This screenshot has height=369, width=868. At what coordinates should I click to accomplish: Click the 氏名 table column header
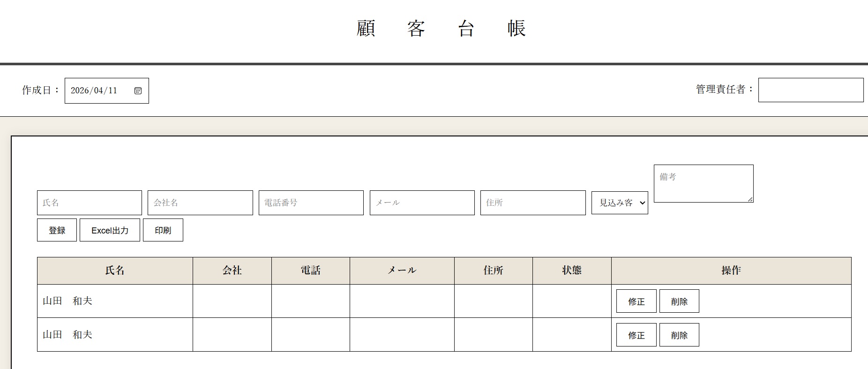pyautogui.click(x=115, y=271)
